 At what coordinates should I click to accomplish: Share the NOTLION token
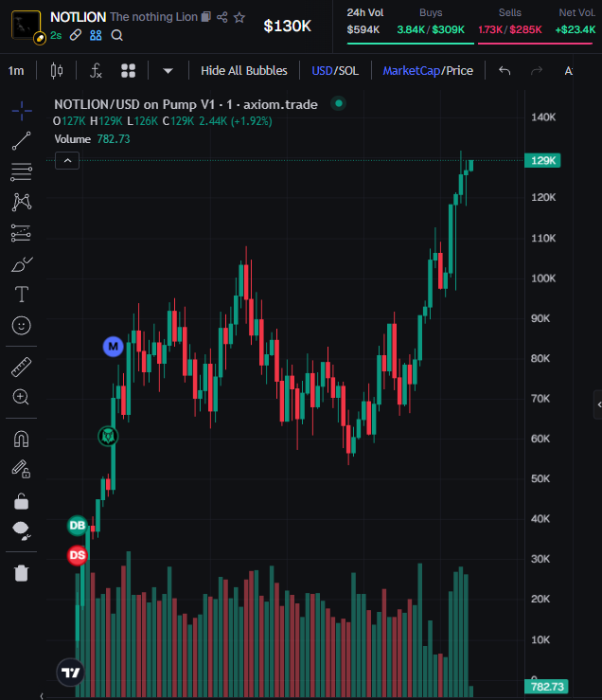click(222, 17)
